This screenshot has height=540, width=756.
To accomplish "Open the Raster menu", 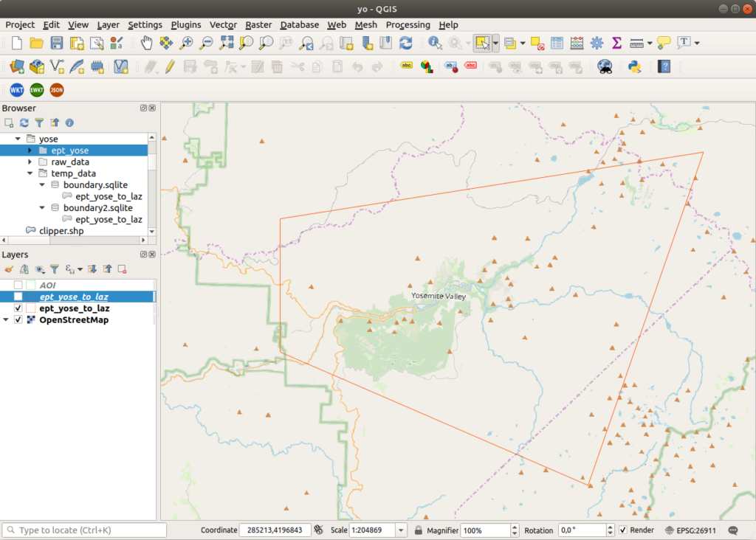I will [258, 24].
